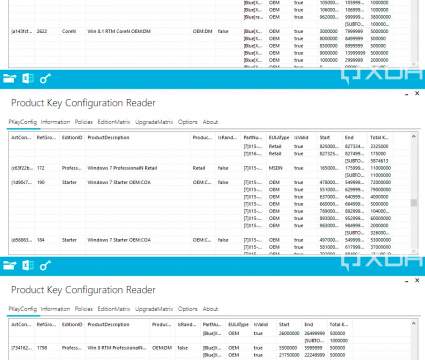Click the Excel export icon in middle window toolbar
The height and width of the screenshot is (360, 425).
[28, 265]
